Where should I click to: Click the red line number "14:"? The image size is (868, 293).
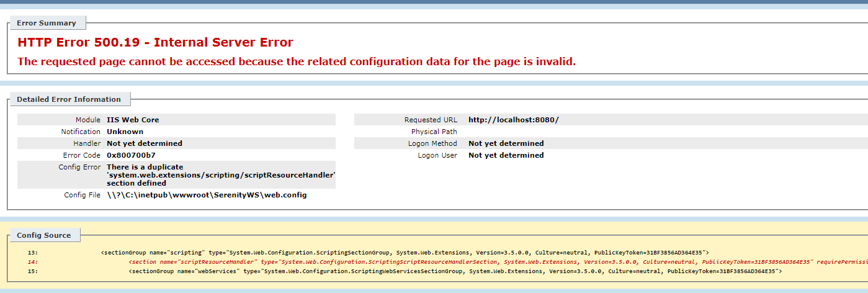point(33,262)
